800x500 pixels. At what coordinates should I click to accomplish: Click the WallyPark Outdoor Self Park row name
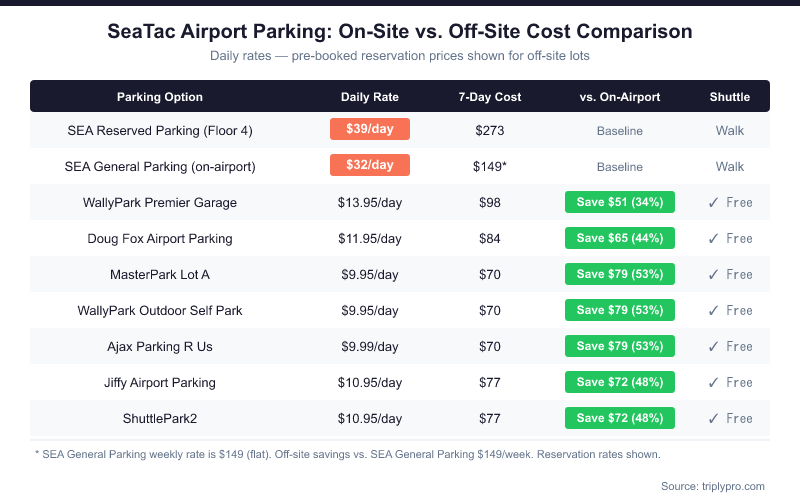pos(160,311)
